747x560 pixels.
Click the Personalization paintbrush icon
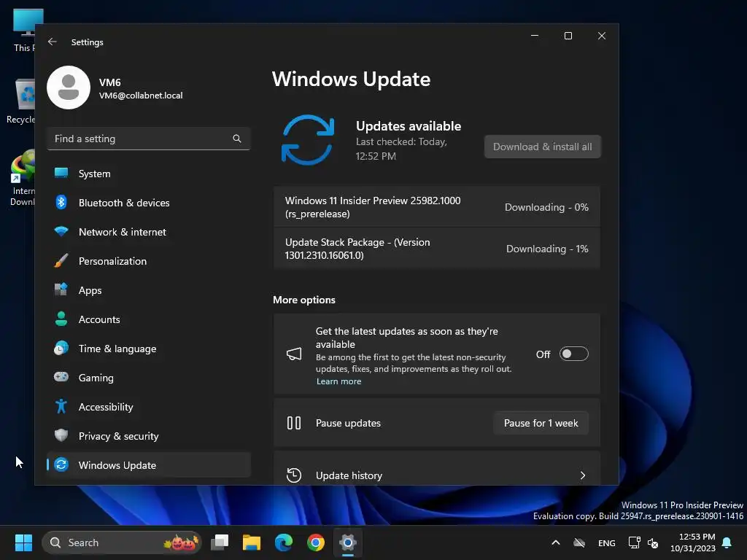(61, 261)
